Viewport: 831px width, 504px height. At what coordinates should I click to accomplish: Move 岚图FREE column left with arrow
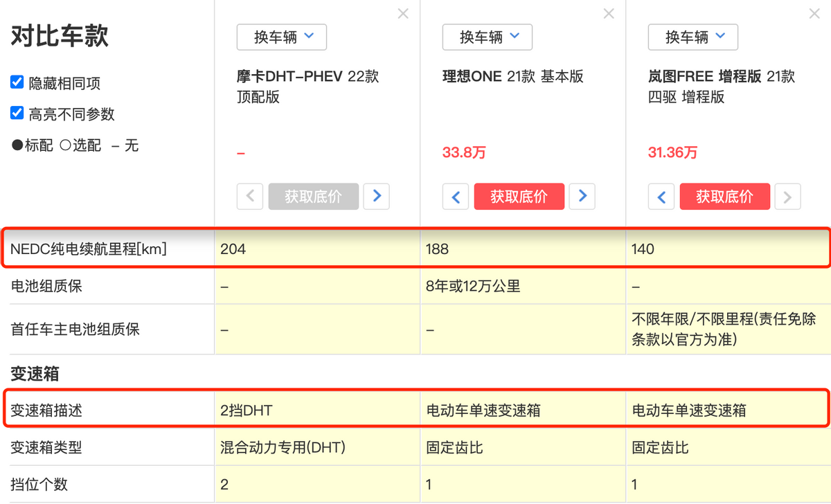[661, 197]
